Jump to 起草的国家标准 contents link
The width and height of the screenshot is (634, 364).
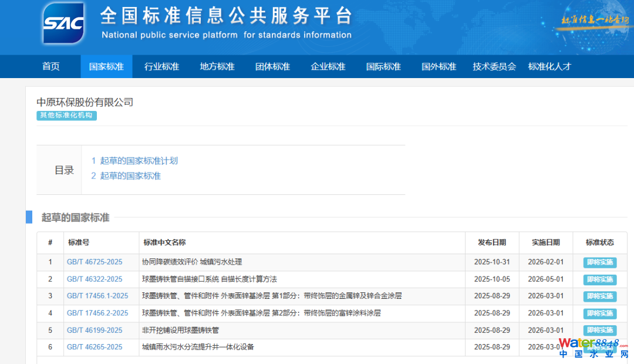click(x=130, y=176)
